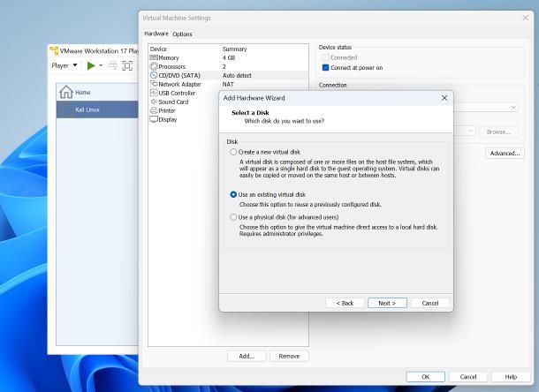The image size is (539, 392).
Task: Open the Player menu dropdown
Action: coord(65,65)
